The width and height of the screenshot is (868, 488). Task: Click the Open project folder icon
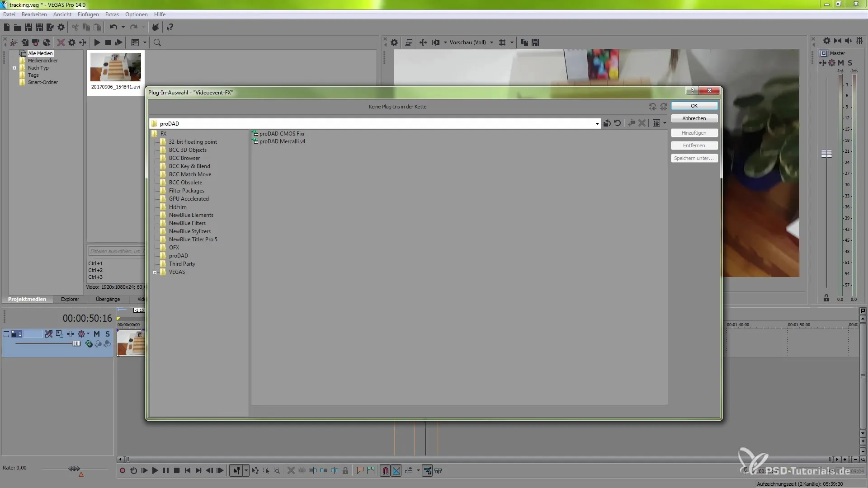pos(17,27)
